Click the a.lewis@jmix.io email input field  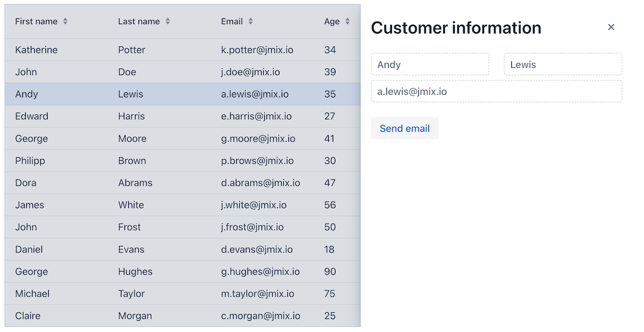click(x=496, y=91)
